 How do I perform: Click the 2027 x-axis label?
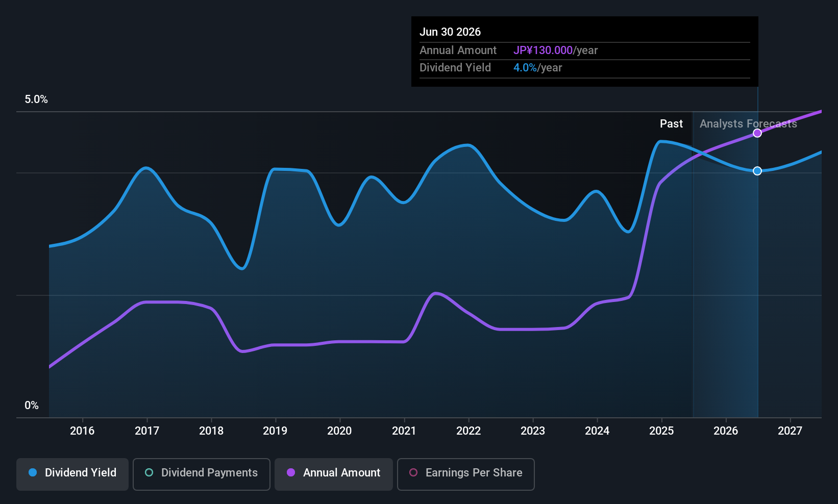tap(790, 431)
